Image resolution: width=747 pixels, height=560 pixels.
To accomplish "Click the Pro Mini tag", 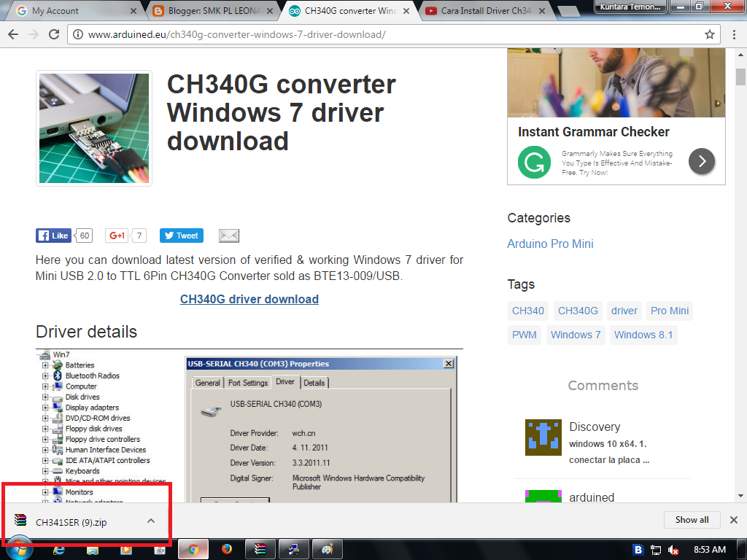I will [670, 311].
